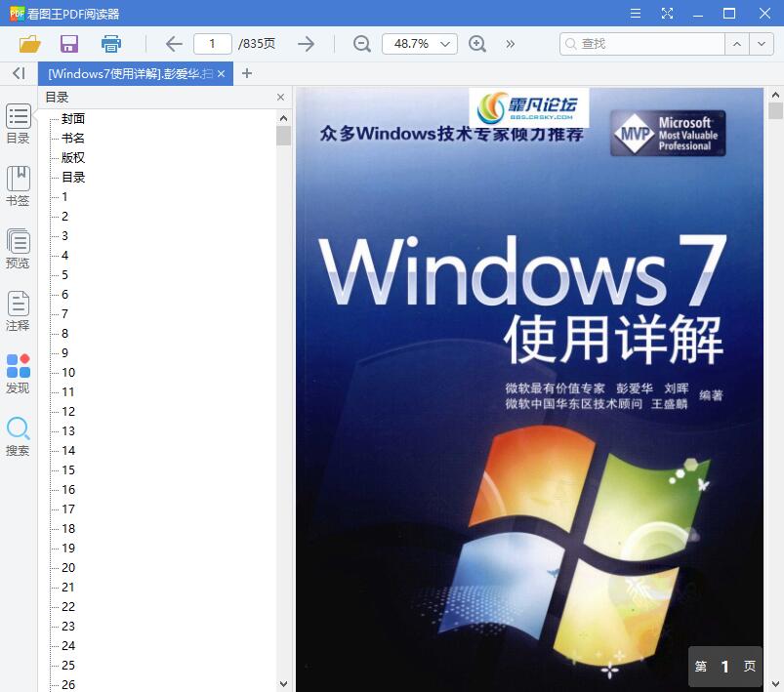
Task: Zoom in with the plus magnifier
Action: [x=477, y=44]
